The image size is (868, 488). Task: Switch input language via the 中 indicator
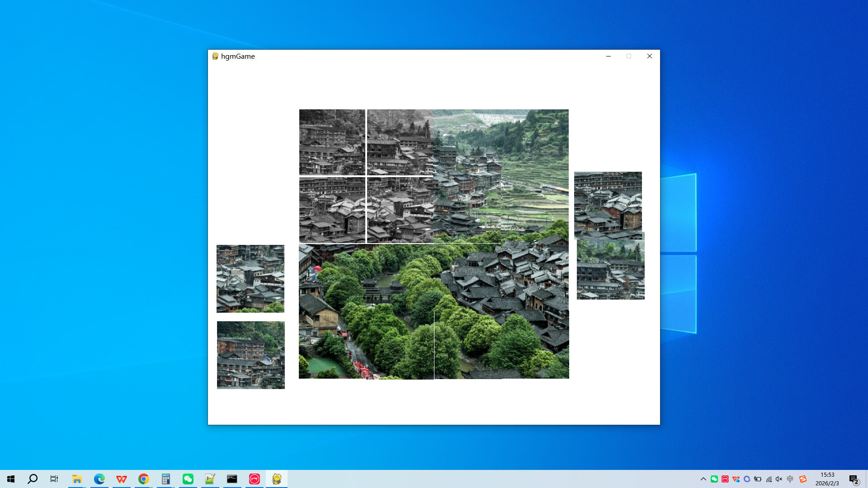pos(790,479)
